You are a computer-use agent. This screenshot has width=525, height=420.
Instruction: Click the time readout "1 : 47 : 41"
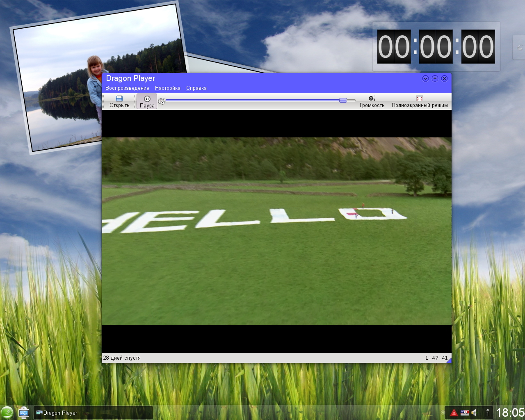point(436,358)
